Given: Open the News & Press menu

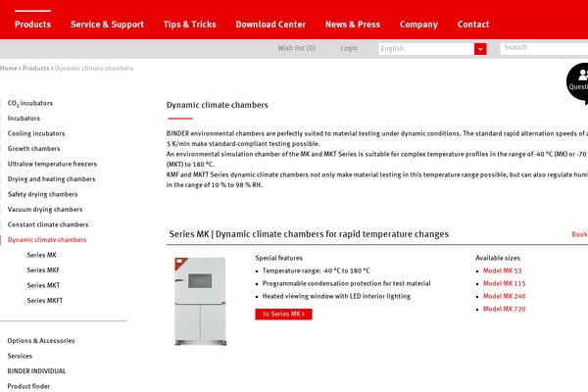Looking at the screenshot, I should [353, 24].
